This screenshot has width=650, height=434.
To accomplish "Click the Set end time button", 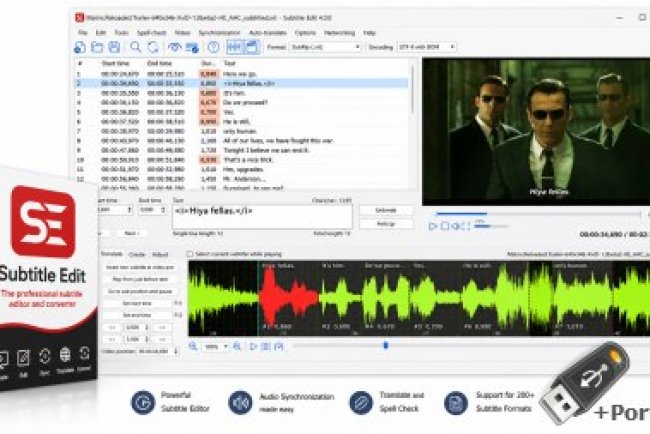I will click(137, 315).
